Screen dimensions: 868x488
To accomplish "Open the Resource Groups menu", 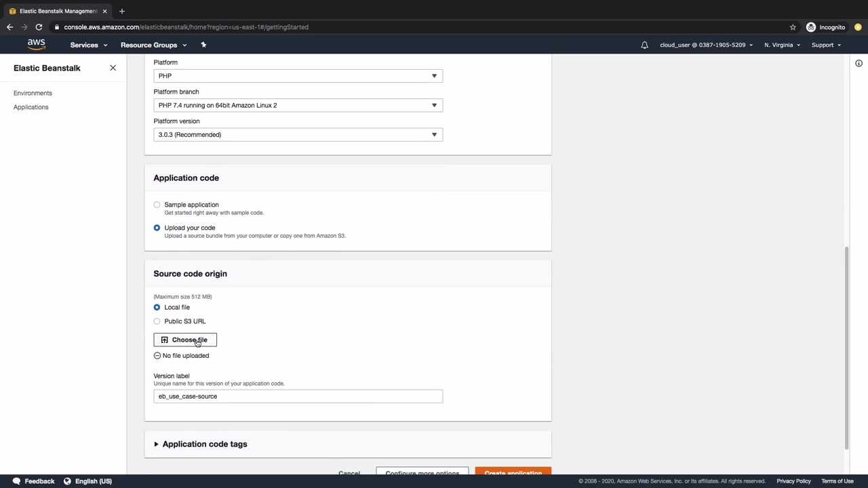I will coord(153,45).
